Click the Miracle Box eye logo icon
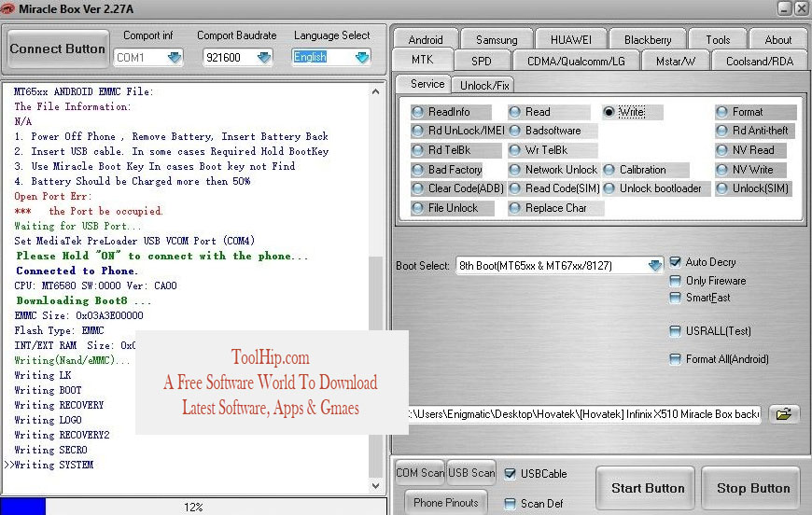This screenshot has width=812, height=515. point(7,8)
